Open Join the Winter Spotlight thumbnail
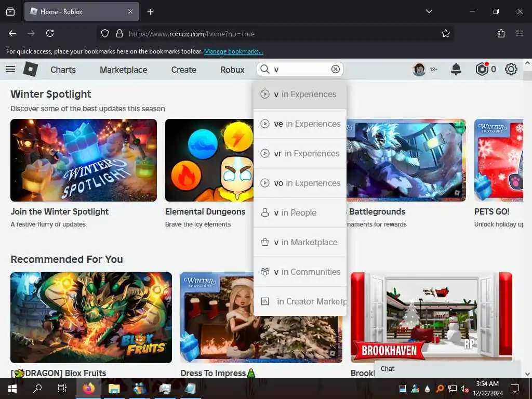532x399 pixels. [x=84, y=160]
